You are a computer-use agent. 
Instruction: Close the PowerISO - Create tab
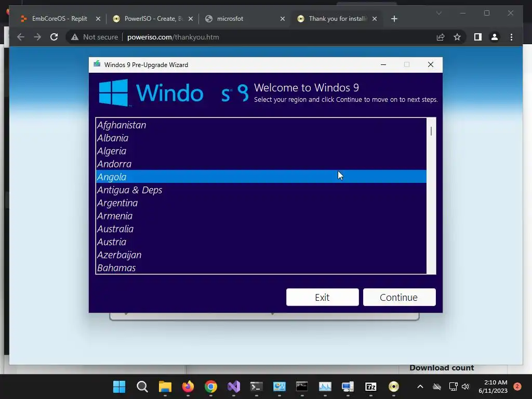(191, 19)
